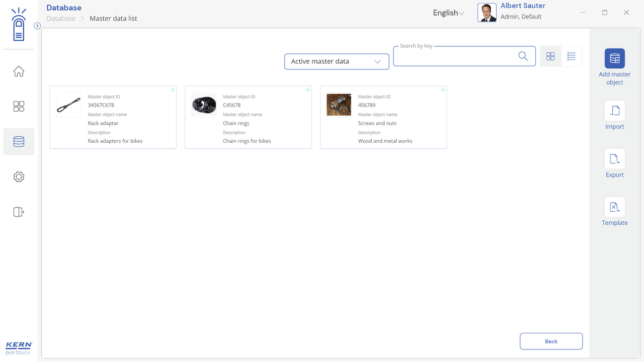
Task: Switch to grid tile view
Action: [x=550, y=56]
